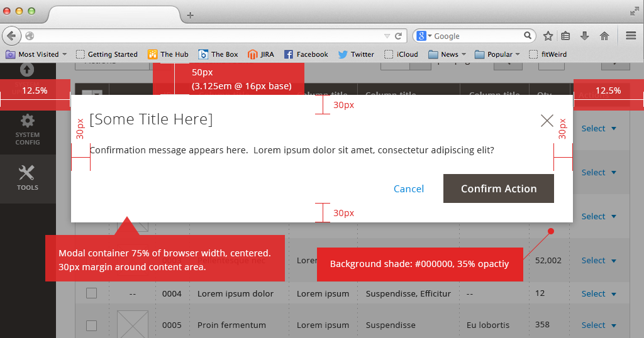Open the fitWeird bookmark
Image resolution: width=644 pixels, height=338 pixels.
pos(548,54)
